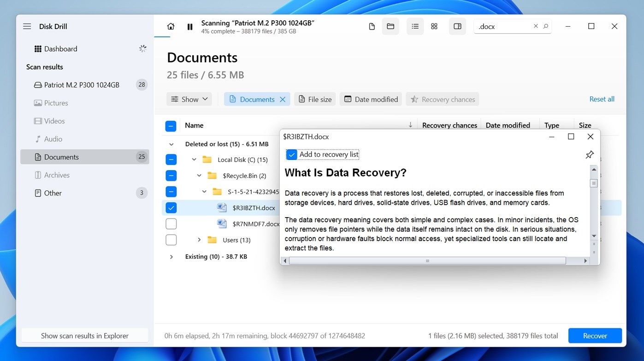The height and width of the screenshot is (361, 644).
Task: Collapse the $Recycle.Bin folder
Action: coord(199,176)
